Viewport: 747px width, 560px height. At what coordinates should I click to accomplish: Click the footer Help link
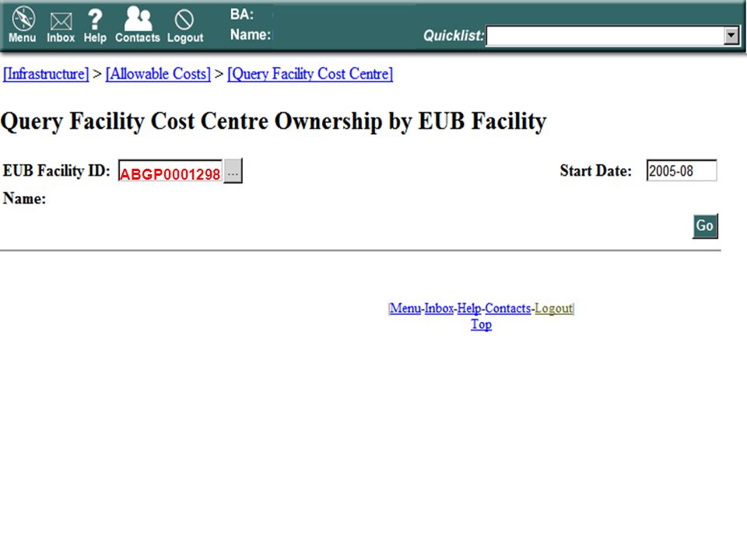tap(468, 309)
